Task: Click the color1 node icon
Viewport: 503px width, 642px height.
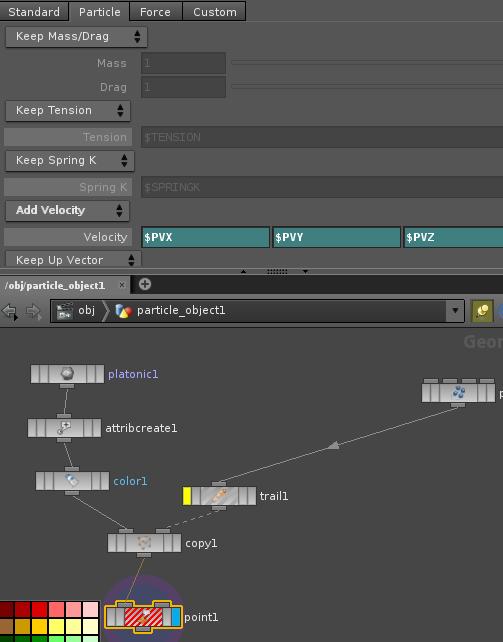Action: pyautogui.click(x=72, y=481)
